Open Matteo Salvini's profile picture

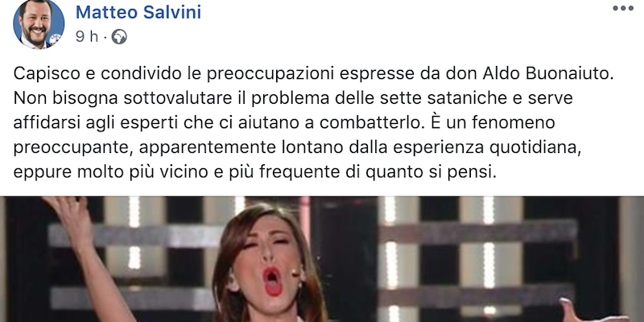click(39, 24)
